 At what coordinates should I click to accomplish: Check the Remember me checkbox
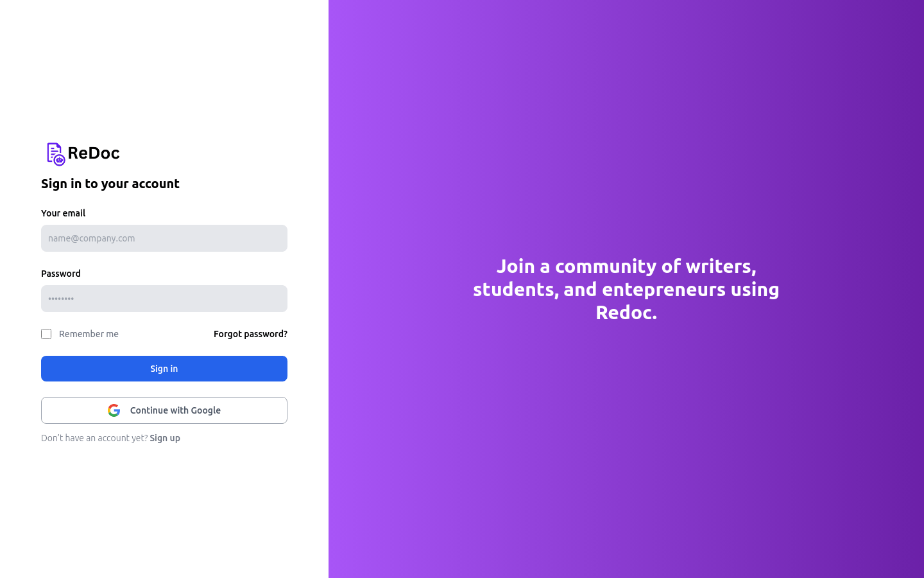[46, 334]
